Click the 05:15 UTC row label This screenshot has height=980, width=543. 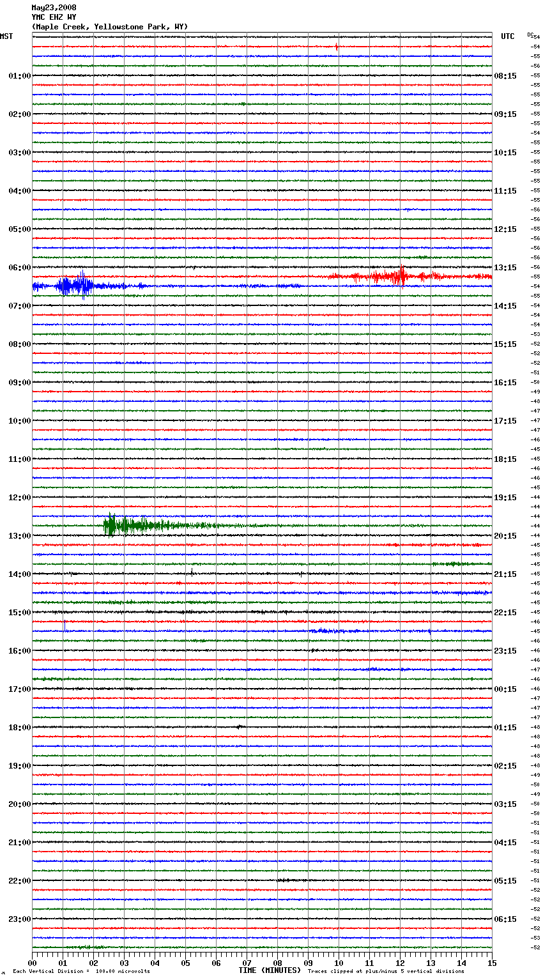(505, 881)
